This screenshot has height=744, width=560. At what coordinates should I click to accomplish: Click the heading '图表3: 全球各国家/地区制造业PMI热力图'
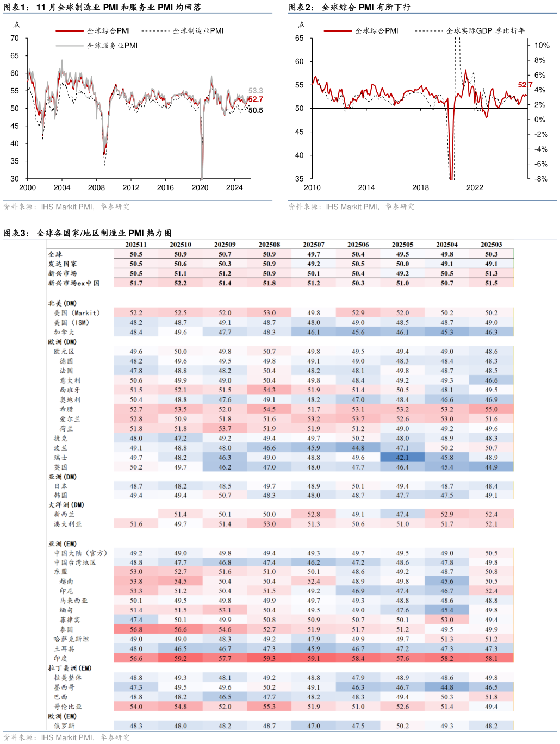click(x=88, y=233)
